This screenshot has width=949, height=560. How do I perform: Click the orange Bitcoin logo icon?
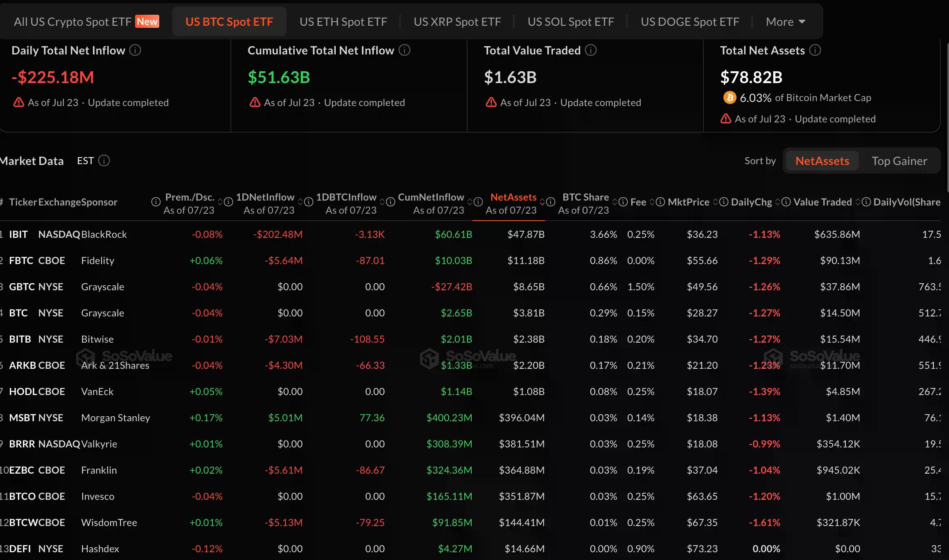pyautogui.click(x=730, y=97)
